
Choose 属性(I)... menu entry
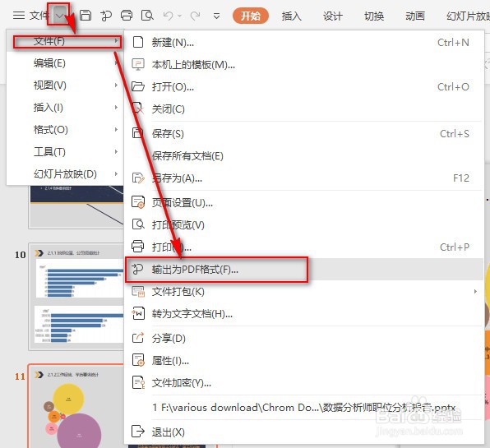[303, 361]
